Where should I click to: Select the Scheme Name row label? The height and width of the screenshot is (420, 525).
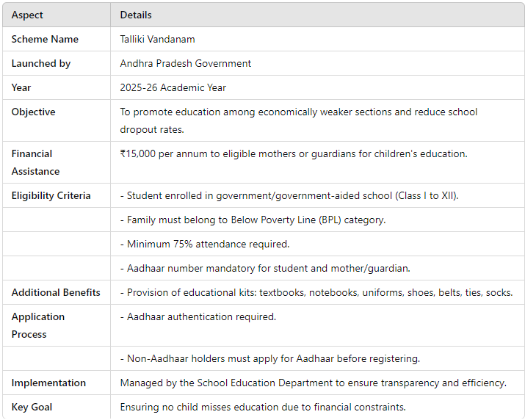(x=45, y=39)
